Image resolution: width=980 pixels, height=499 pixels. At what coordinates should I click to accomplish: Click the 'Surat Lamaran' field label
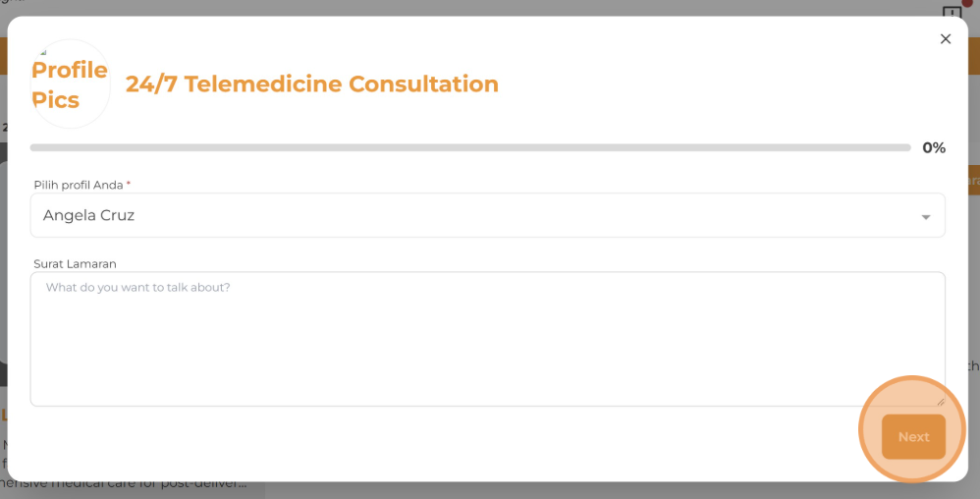coord(75,263)
